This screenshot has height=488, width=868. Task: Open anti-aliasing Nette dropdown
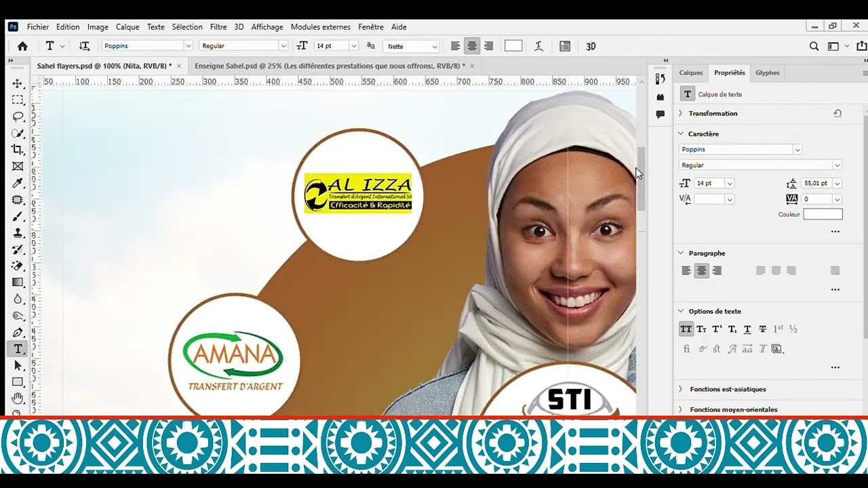pyautogui.click(x=434, y=46)
